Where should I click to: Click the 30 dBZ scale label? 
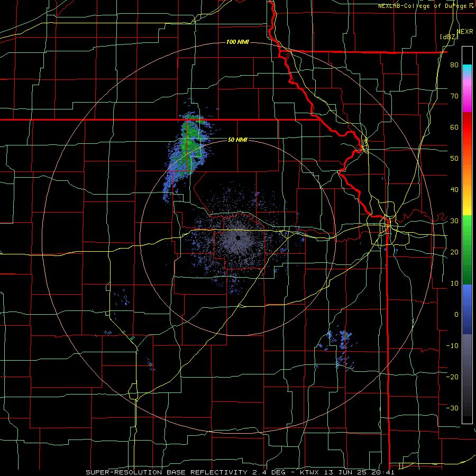[x=454, y=221]
